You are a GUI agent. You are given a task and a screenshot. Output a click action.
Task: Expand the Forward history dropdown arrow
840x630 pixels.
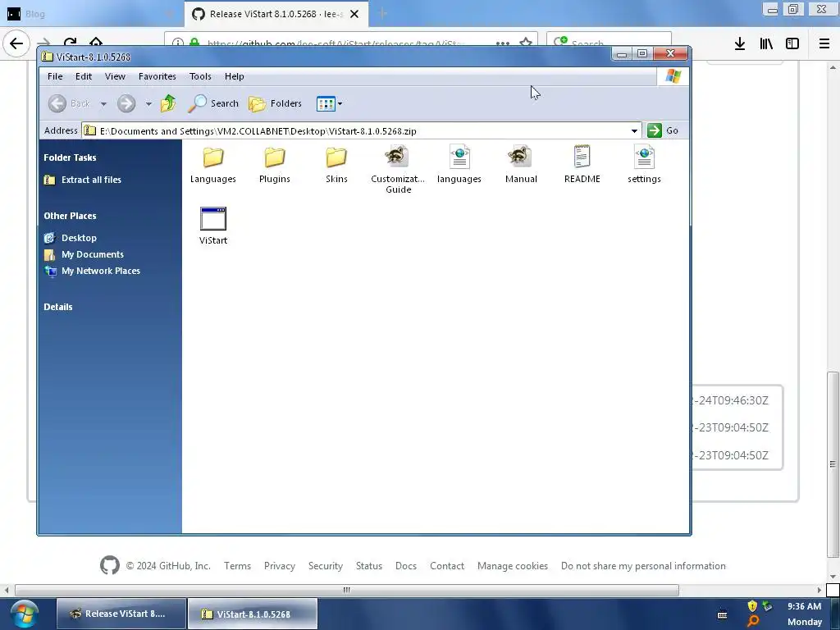(148, 104)
